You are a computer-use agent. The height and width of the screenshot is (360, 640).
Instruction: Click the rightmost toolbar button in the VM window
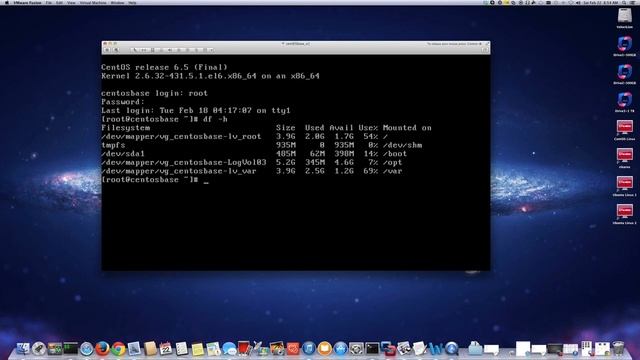485,50
